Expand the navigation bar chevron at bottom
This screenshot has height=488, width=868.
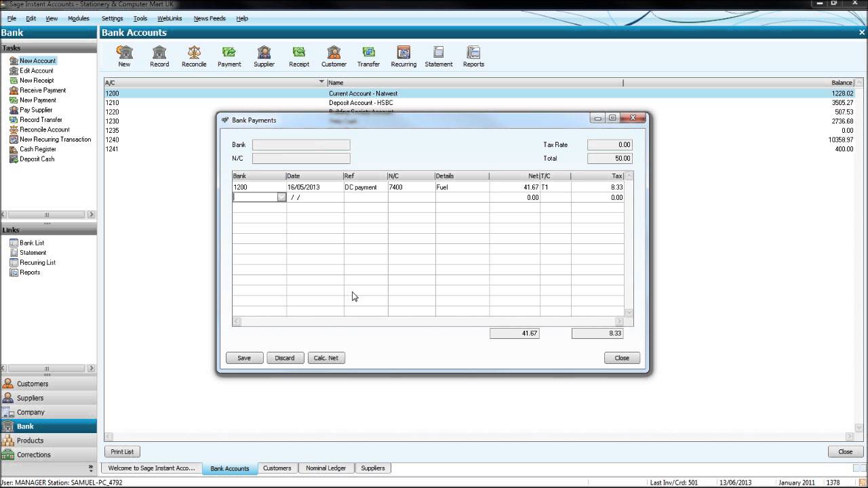tap(91, 468)
